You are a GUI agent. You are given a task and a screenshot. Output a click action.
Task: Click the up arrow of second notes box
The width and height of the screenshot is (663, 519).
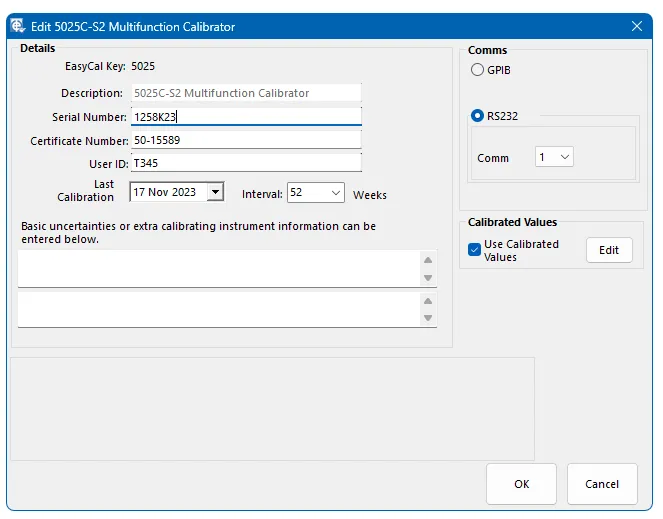(x=428, y=300)
